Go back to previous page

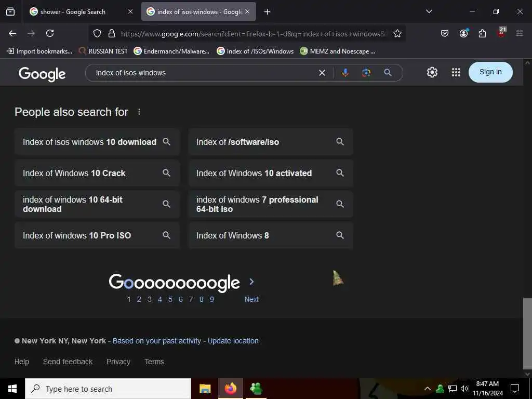[12, 33]
